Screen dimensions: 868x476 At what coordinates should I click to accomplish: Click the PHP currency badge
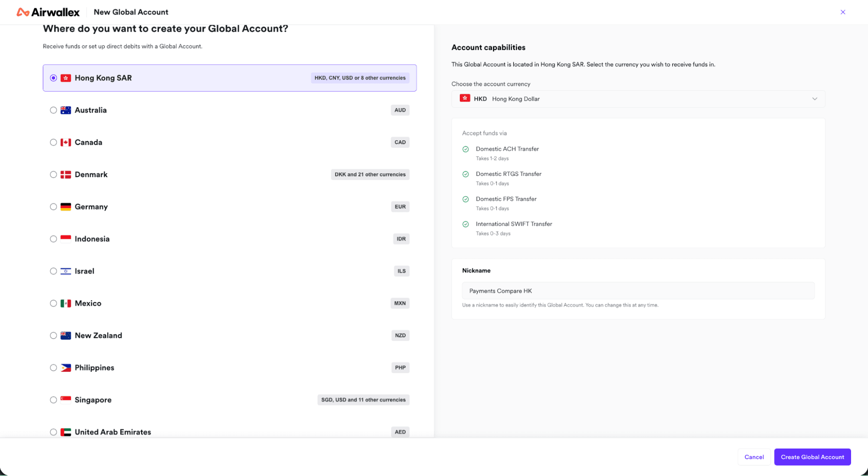click(400, 367)
